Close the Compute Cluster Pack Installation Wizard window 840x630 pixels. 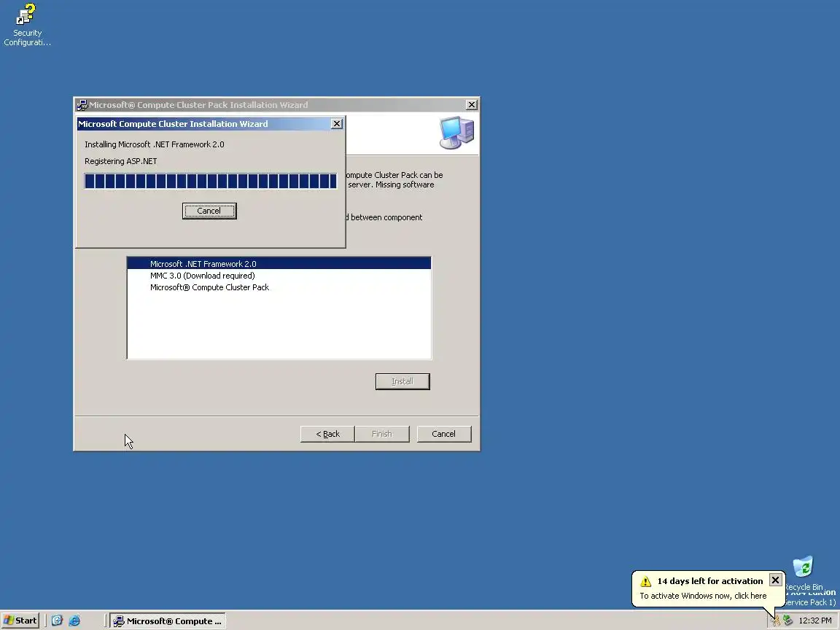click(x=472, y=105)
